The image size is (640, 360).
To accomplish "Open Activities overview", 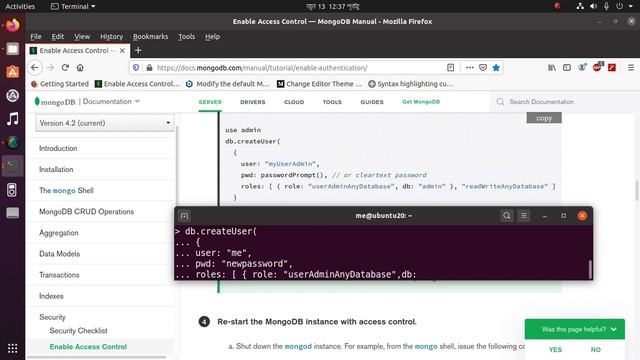I will point(20,6).
